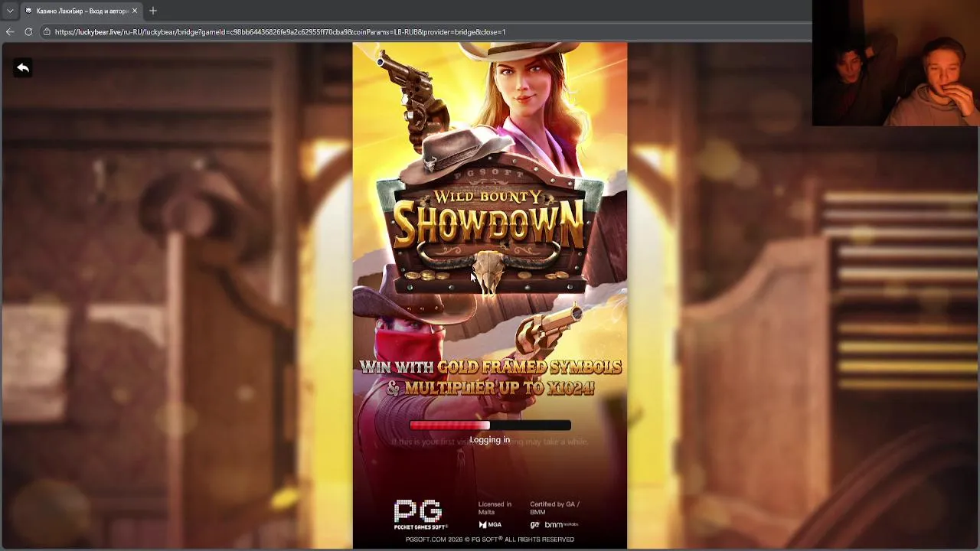Click the GA certification logo
This screenshot has width=980, height=551.
tap(534, 525)
